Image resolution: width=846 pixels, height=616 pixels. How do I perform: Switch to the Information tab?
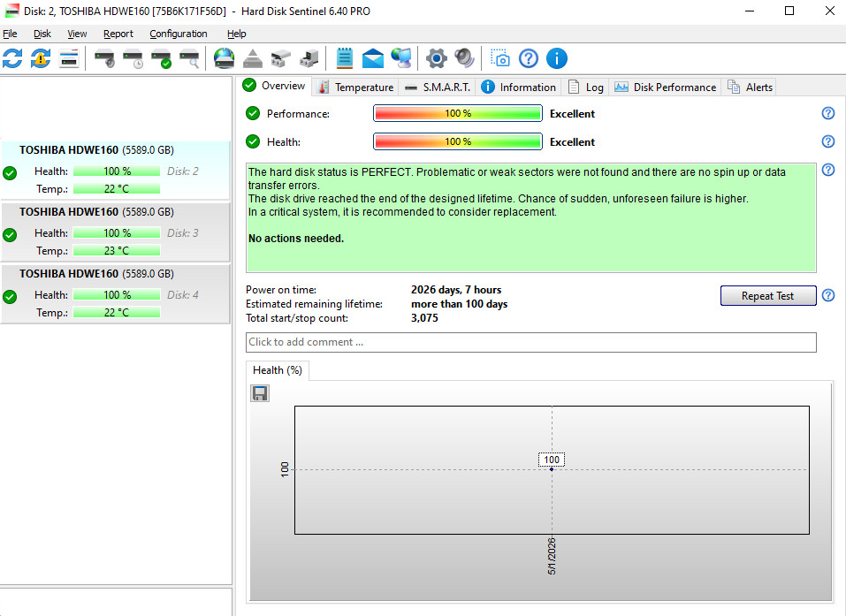pyautogui.click(x=519, y=87)
